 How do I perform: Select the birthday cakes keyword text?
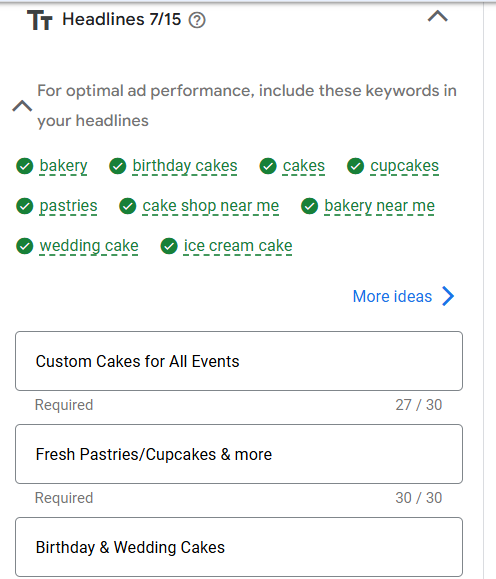click(x=185, y=166)
